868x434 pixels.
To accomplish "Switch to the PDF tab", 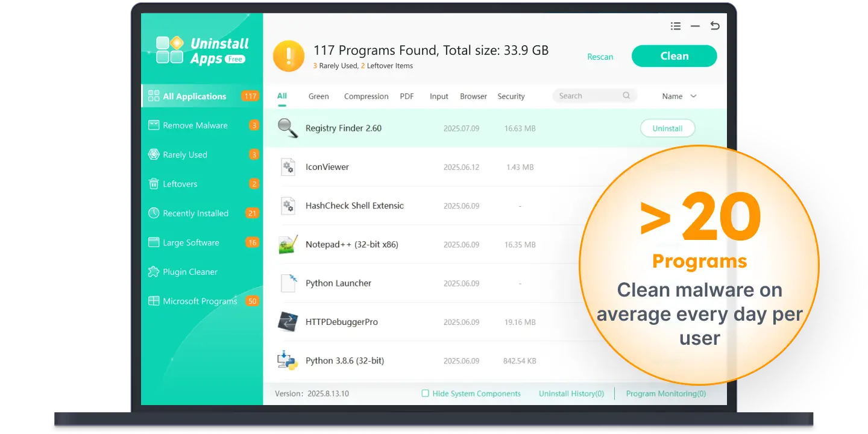I will (x=407, y=96).
